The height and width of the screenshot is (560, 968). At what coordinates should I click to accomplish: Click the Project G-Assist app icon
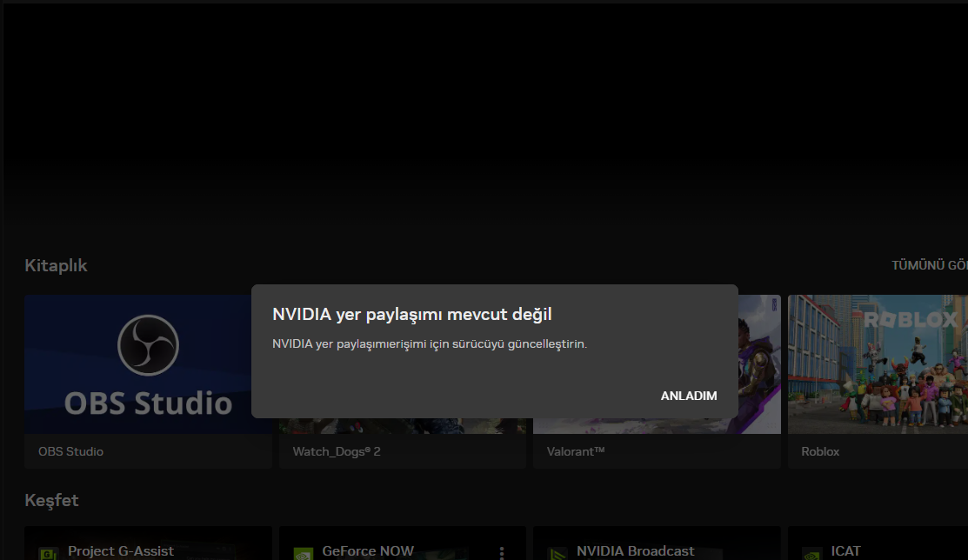tap(48, 554)
